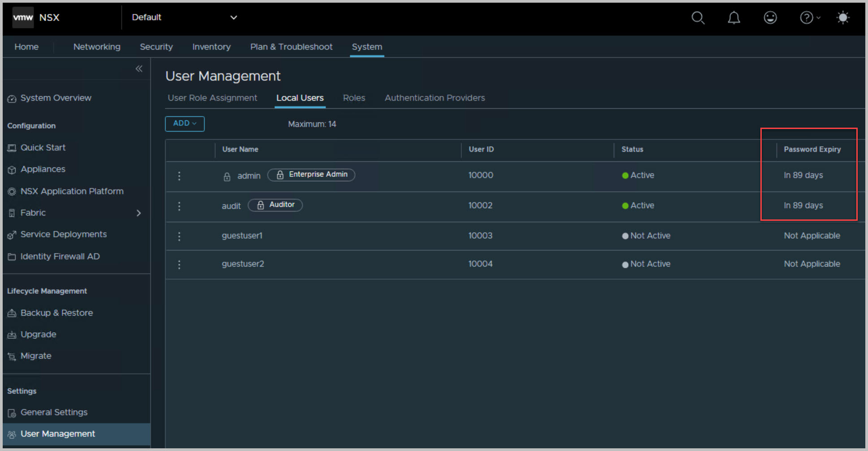Viewport: 868px width, 451px height.
Task: Open actions menu for guestuser1
Action: (179, 236)
